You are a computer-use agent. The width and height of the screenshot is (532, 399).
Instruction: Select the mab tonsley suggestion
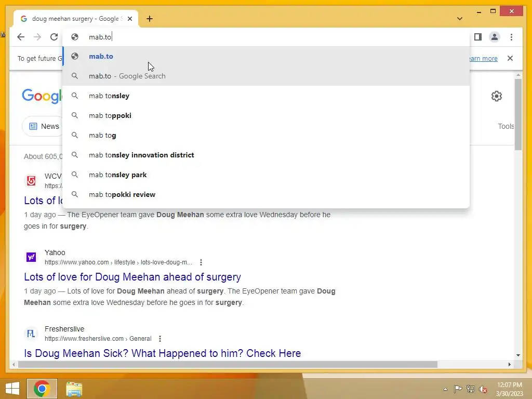[267, 96]
